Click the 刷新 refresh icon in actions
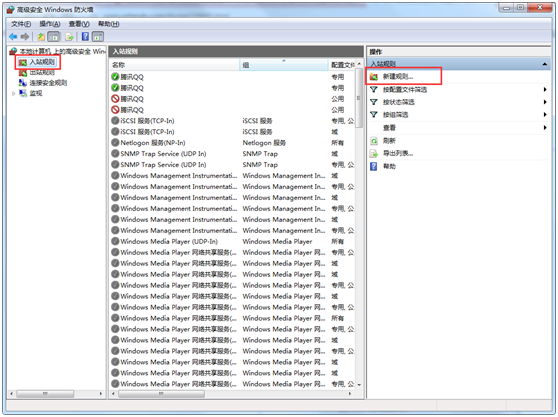The height and width of the screenshot is (417, 558). (x=374, y=141)
